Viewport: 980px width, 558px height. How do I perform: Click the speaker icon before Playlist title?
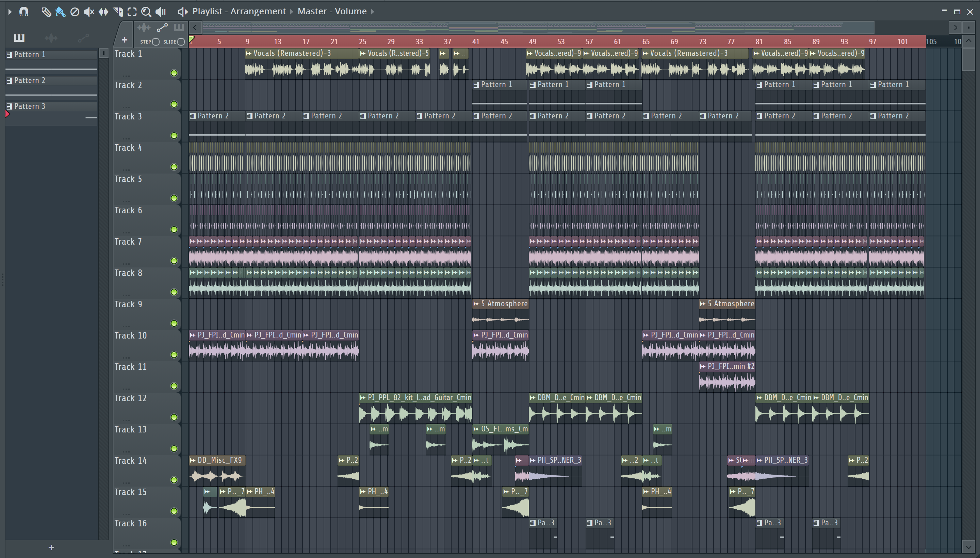(x=183, y=12)
